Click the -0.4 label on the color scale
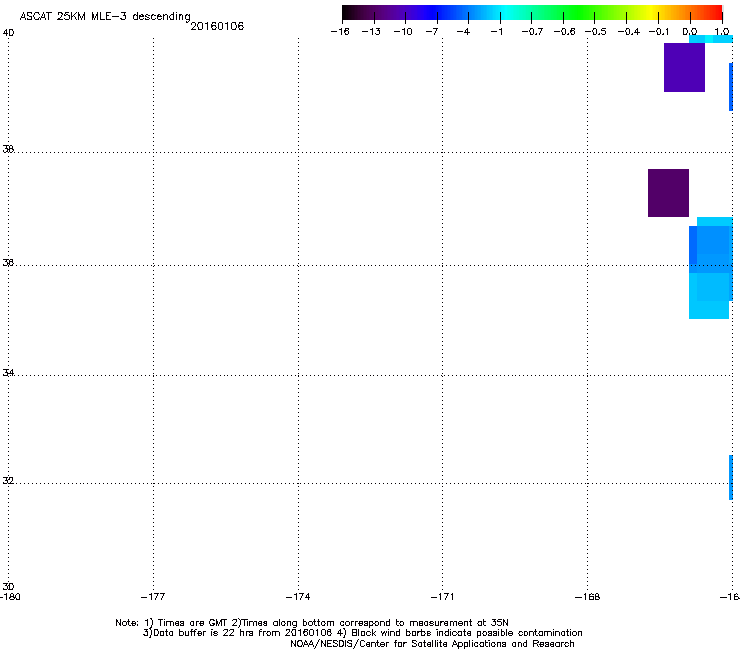 (x=629, y=32)
